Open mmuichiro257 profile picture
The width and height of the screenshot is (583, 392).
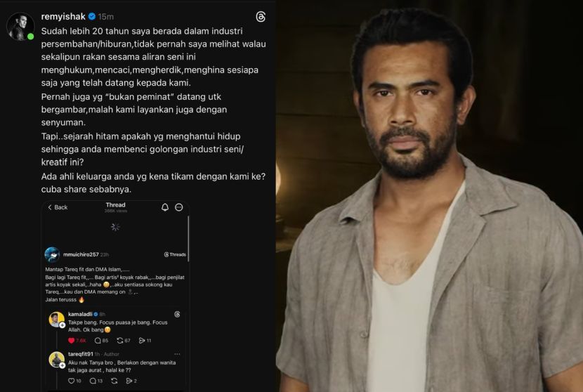click(x=52, y=254)
